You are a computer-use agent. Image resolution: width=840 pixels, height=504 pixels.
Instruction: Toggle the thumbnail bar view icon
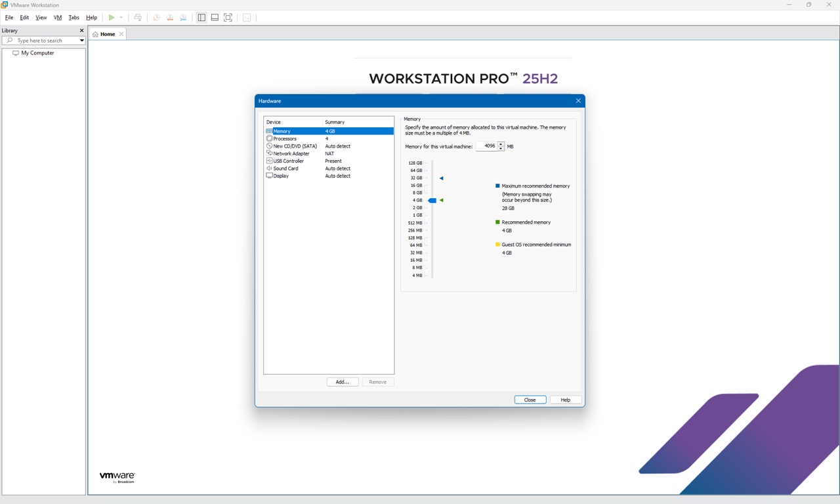[215, 18]
